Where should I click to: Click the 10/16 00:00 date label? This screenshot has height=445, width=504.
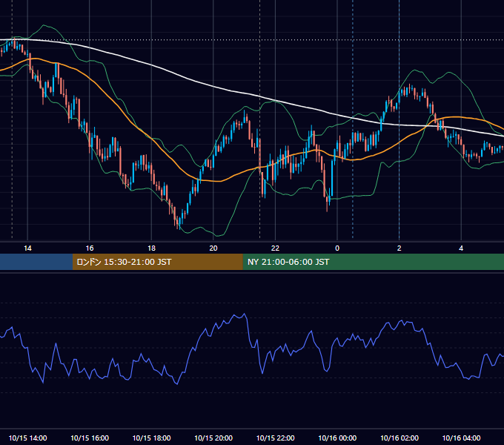[x=337, y=438]
